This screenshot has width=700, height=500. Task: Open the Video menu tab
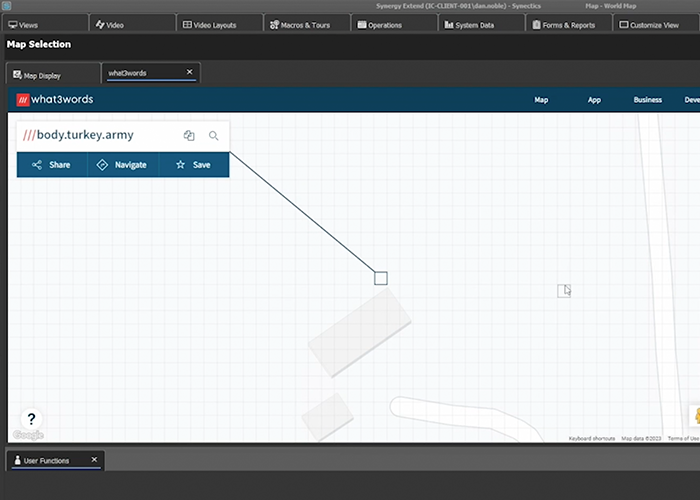132,25
